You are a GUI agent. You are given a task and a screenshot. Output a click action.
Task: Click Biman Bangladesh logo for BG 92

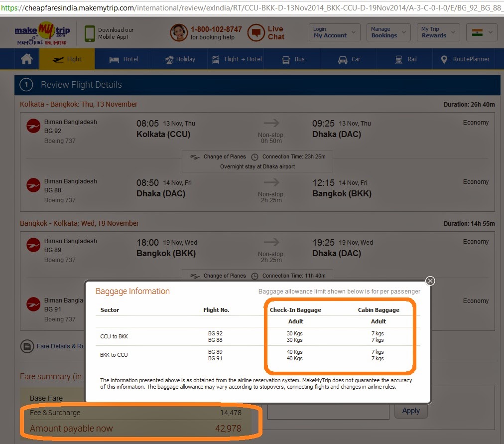pos(33,126)
